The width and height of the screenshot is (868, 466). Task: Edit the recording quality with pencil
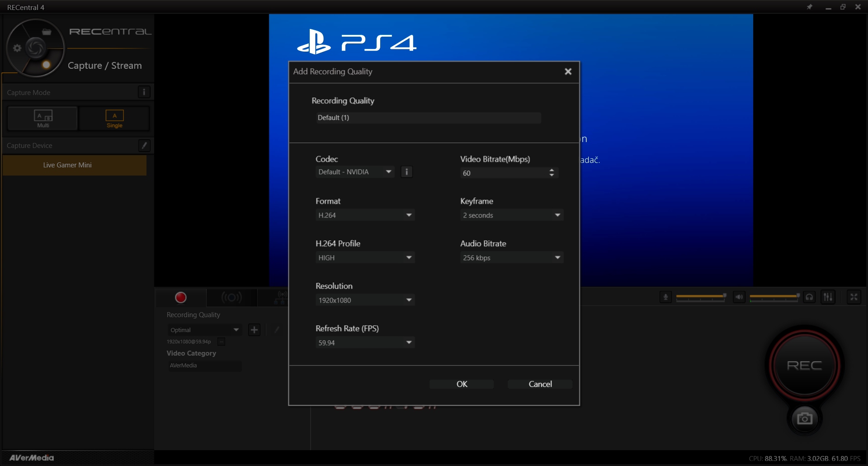pyautogui.click(x=277, y=330)
